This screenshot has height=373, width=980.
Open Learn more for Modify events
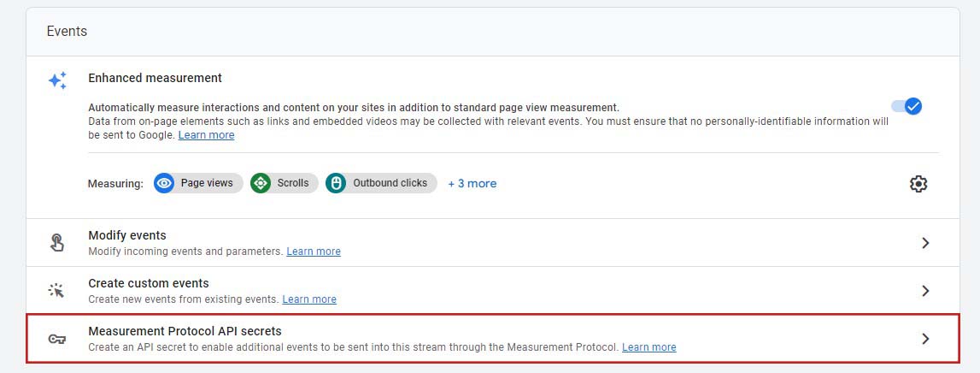click(x=314, y=252)
